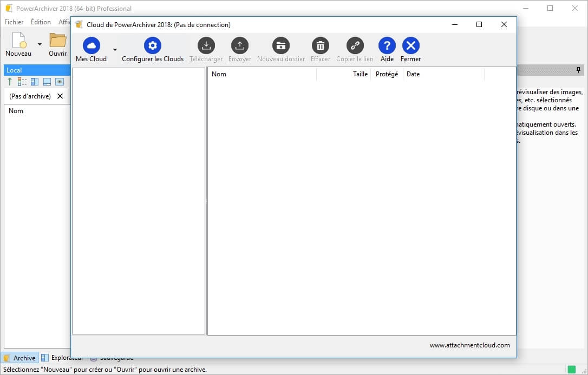The image size is (588, 375).
Task: Switch to the Archive tab at bottom
Action: (20, 358)
